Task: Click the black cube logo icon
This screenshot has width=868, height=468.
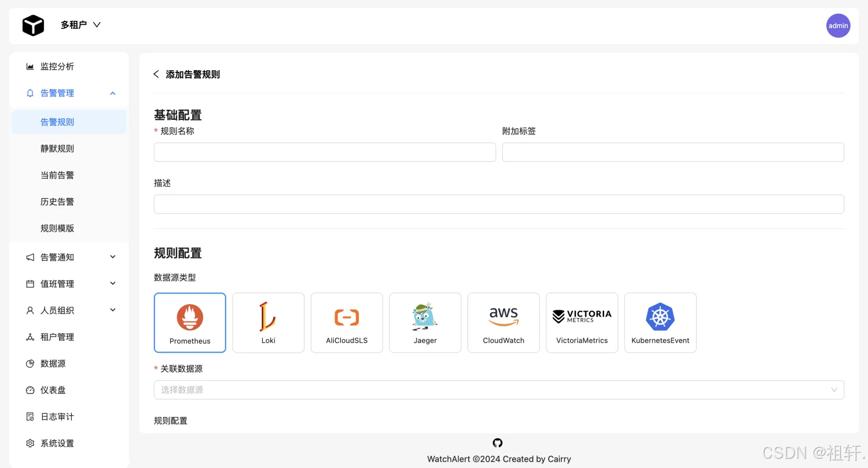Action: pyautogui.click(x=33, y=25)
